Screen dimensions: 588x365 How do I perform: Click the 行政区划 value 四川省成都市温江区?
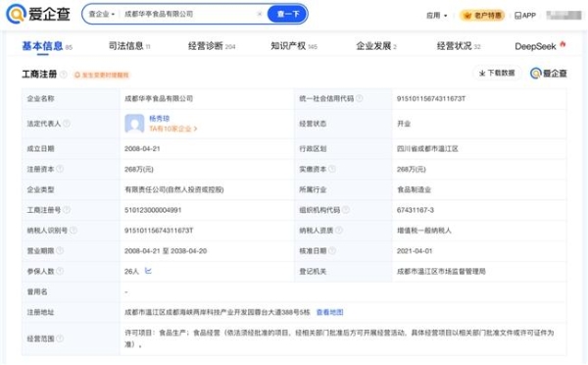427,149
